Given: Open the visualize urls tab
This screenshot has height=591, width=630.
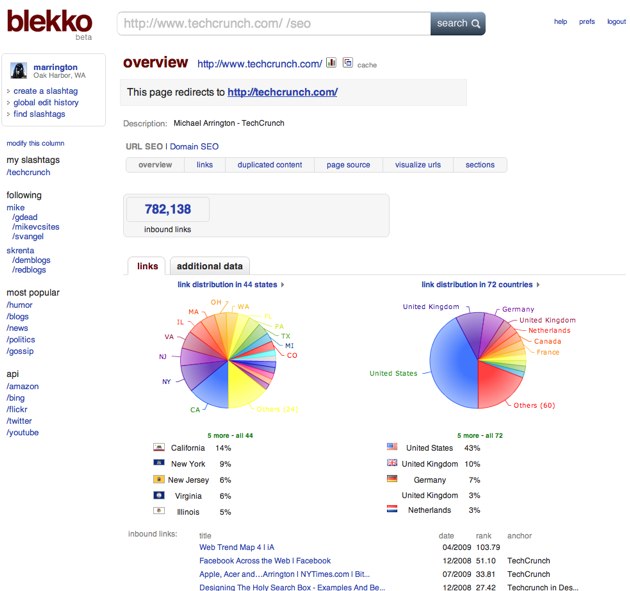Looking at the screenshot, I should point(418,165).
